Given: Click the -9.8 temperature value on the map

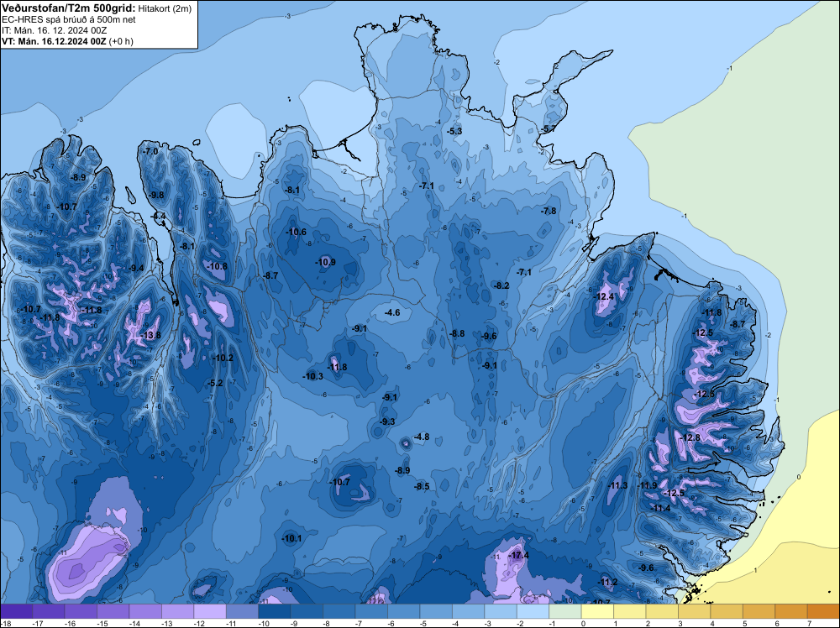Looking at the screenshot, I should coord(156,195).
